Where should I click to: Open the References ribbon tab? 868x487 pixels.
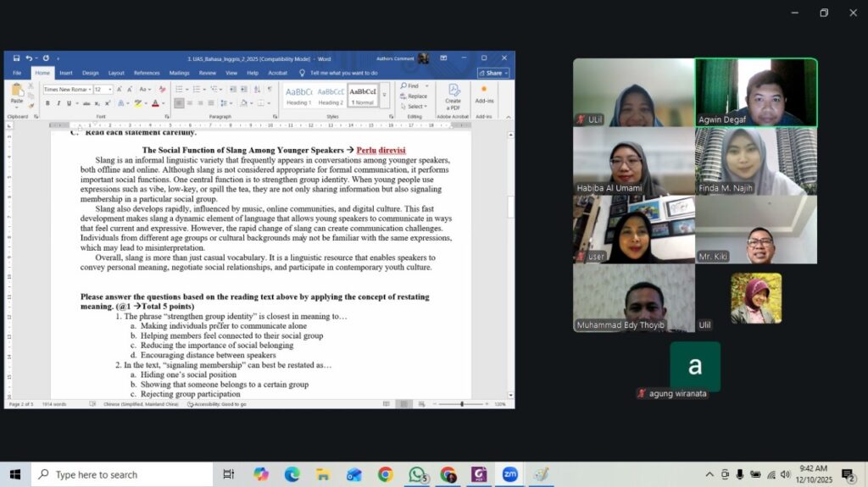pos(146,73)
